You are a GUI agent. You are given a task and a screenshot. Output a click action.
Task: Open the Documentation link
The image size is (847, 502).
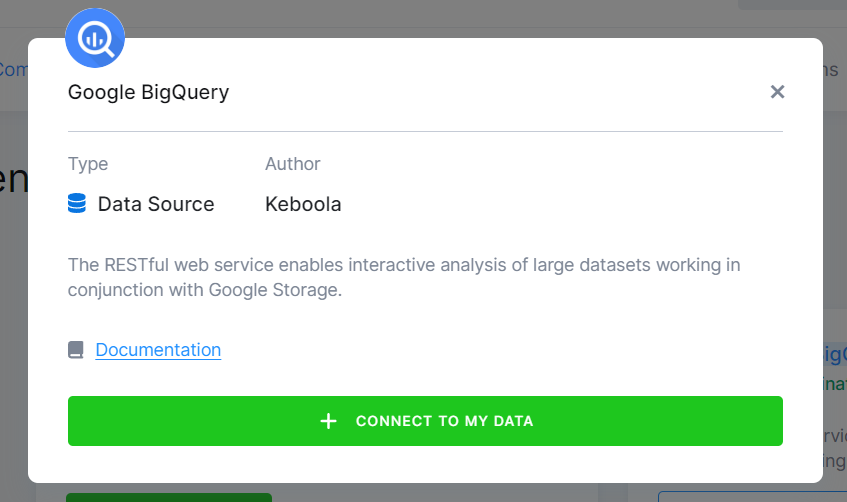pyautogui.click(x=158, y=350)
